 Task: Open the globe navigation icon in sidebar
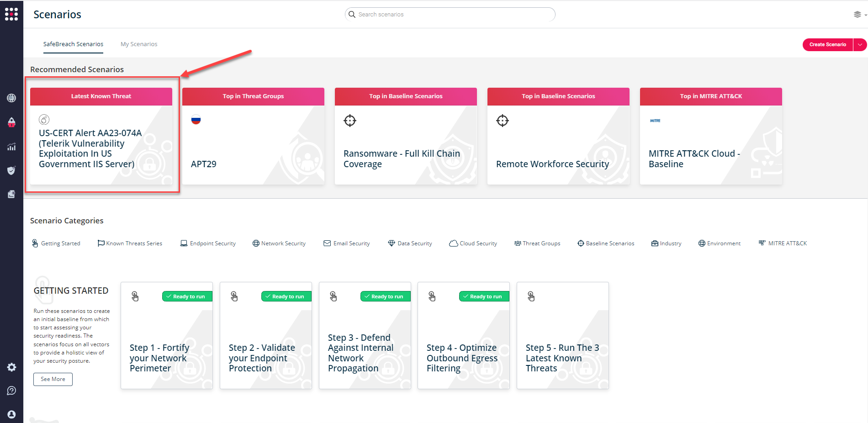(11, 98)
